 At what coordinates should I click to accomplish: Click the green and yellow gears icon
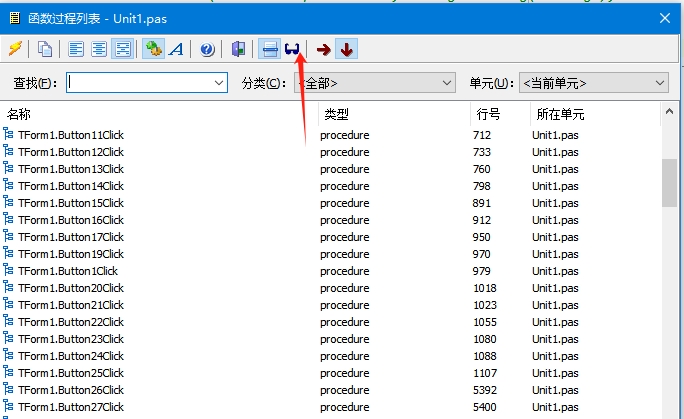pos(153,49)
